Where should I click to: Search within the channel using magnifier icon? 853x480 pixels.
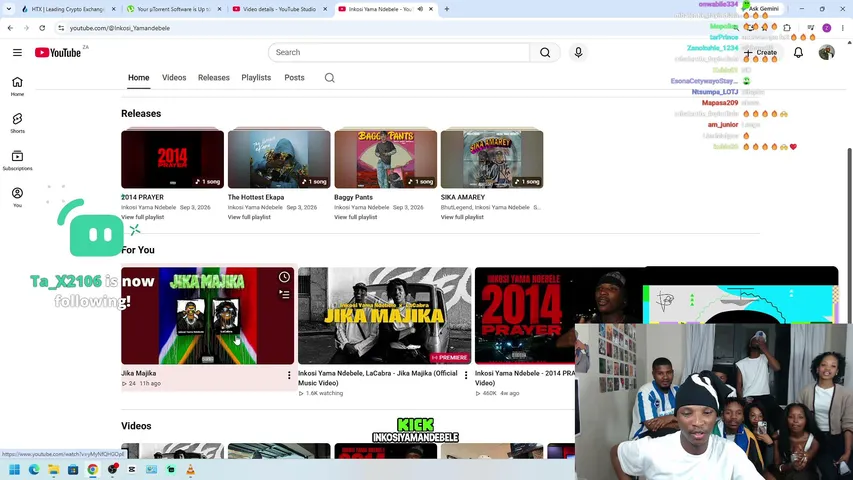[330, 78]
